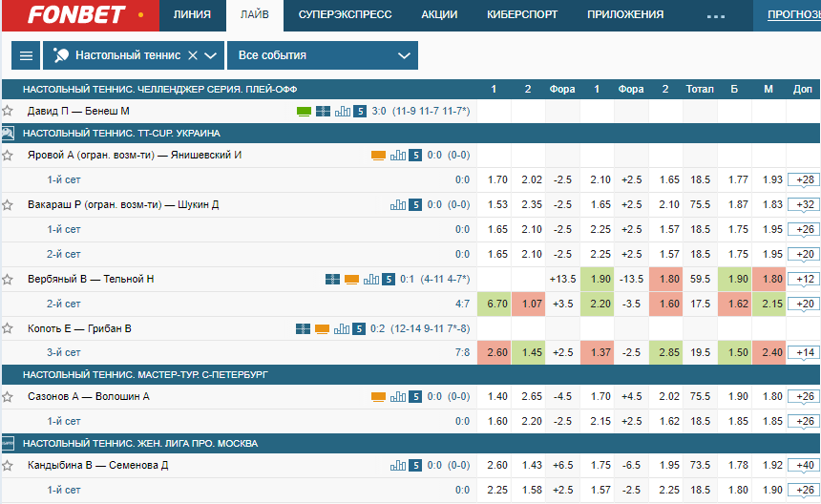Expand the Настольный теннис sport dropdown
The height and width of the screenshot is (504, 821).
[210, 55]
